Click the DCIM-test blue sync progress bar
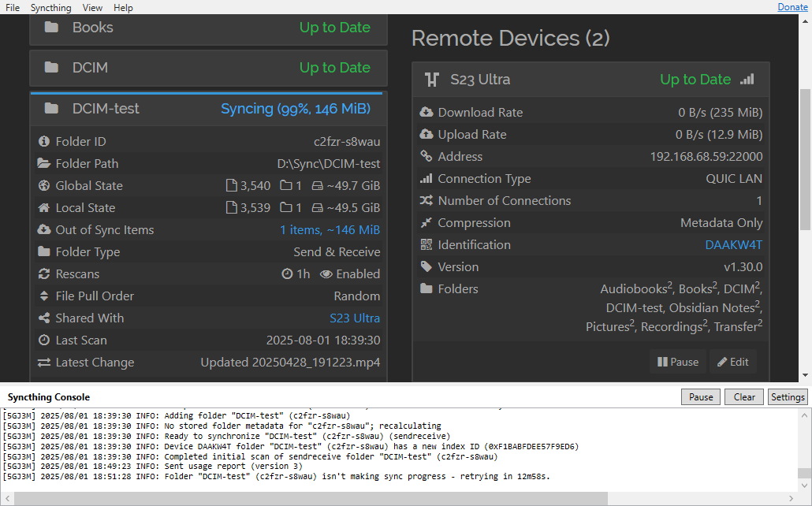Image resolution: width=812 pixels, height=506 pixels. 206,93
